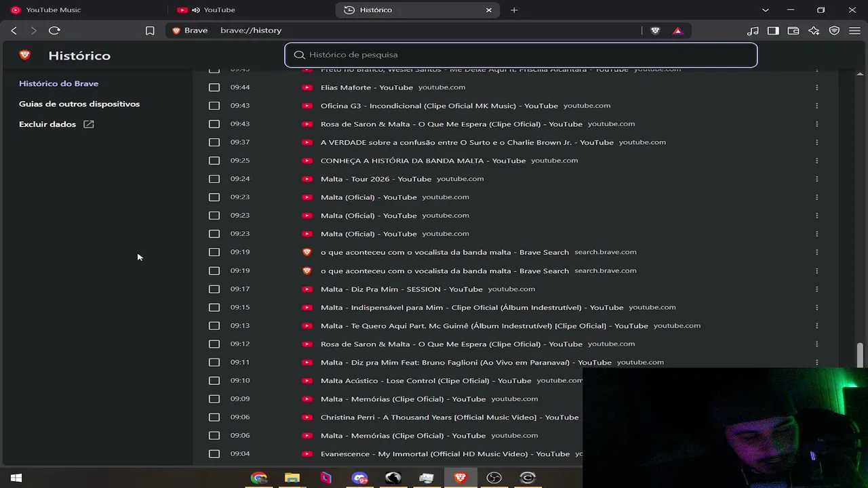This screenshot has width=868, height=488.
Task: Open File Explorer from the taskbar
Action: click(x=292, y=478)
